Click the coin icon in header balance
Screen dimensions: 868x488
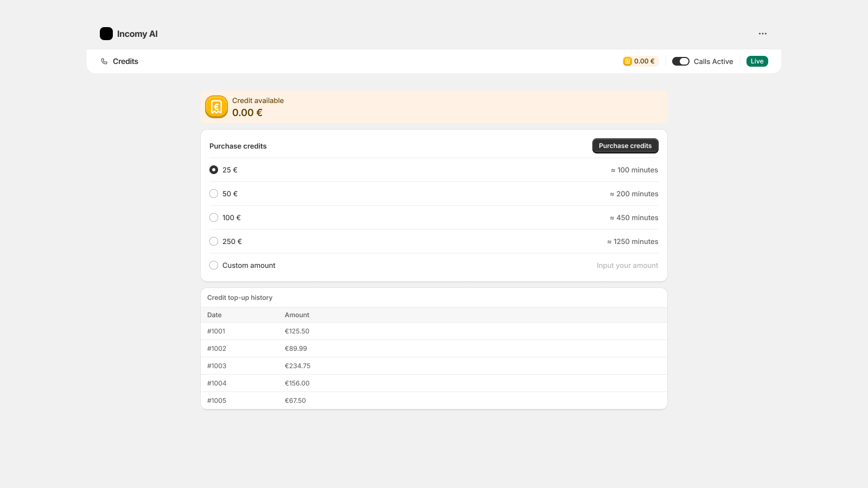pos(628,61)
